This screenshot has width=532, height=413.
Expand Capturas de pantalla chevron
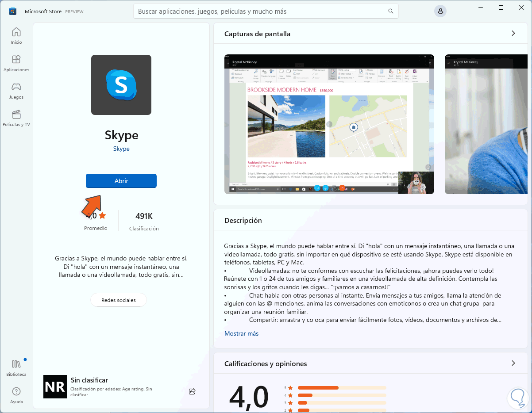(513, 33)
